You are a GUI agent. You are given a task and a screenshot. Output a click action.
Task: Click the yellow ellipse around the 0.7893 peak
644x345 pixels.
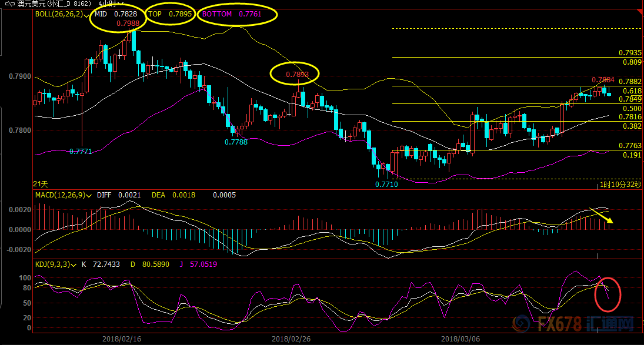[294, 74]
